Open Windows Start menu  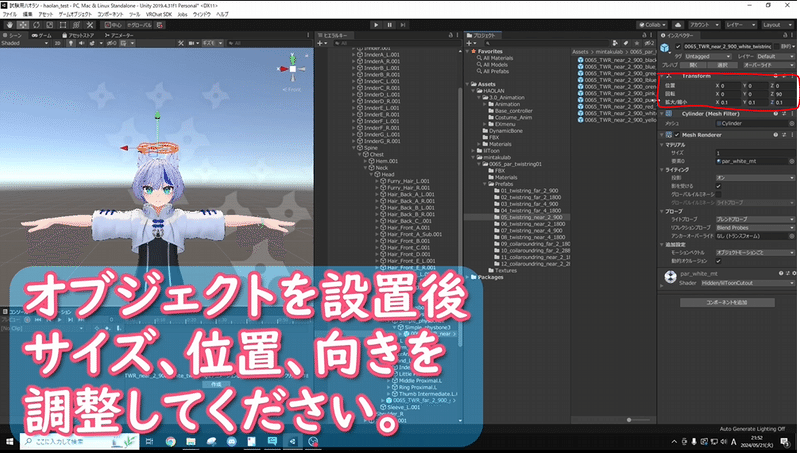9,441
